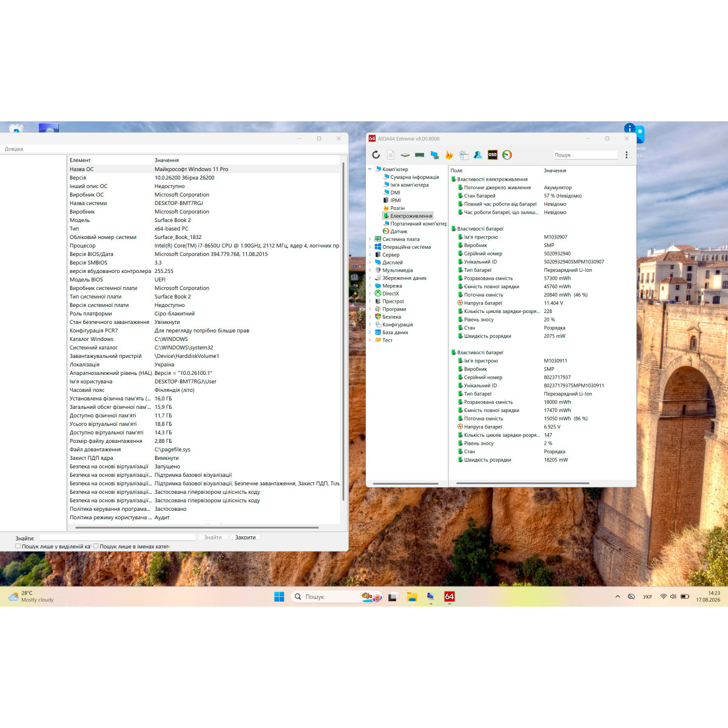Image resolution: width=728 pixels, height=728 pixels.
Task: Click the gauge icon next to Датчик
Action: 386,231
